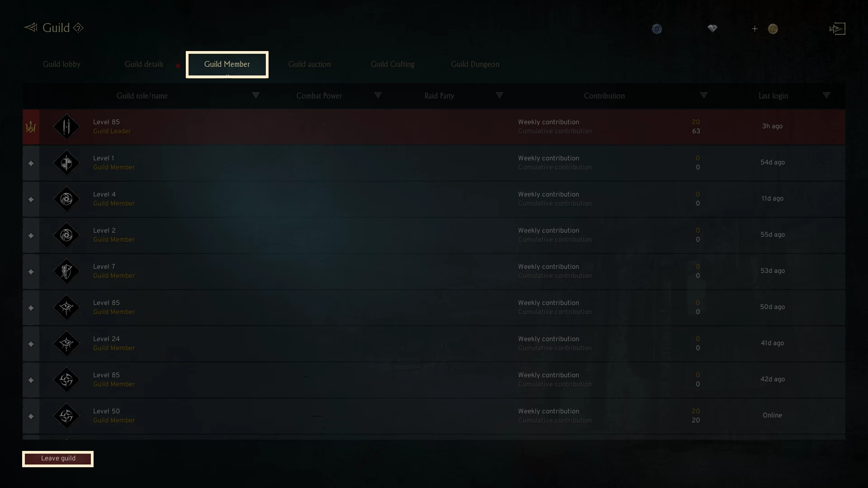Click the Guild Leader crown icon
Screen dimensions: 868x488
pos(31,127)
